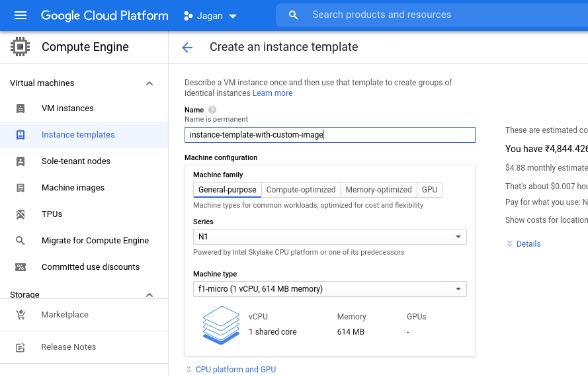
Task: Open Committed use discounts
Action: tap(91, 267)
